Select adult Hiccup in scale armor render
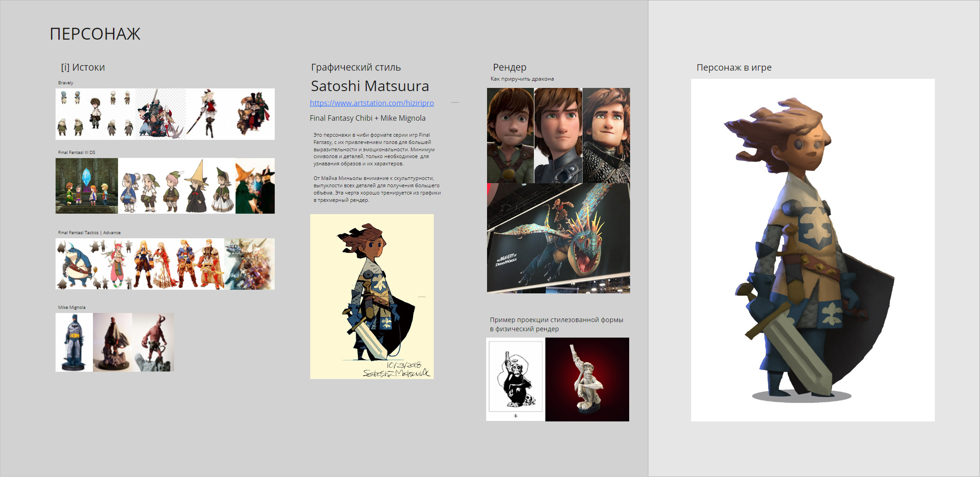The height and width of the screenshot is (477, 980). coord(606,136)
